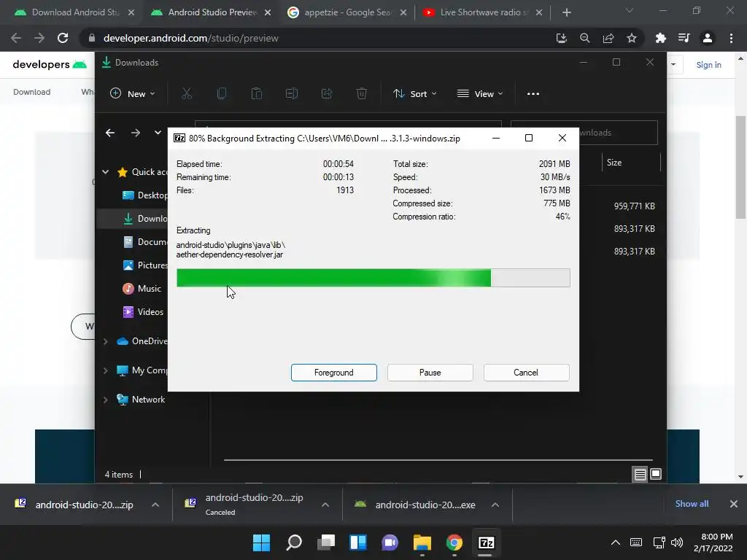
Task: Go back in Explorer navigation
Action: pos(110,133)
